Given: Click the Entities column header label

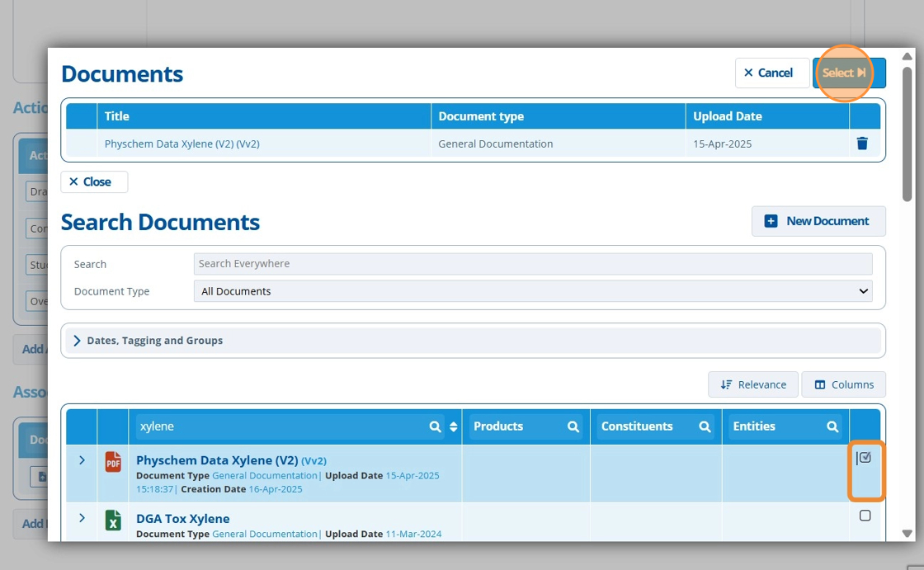Looking at the screenshot, I should pos(754,426).
